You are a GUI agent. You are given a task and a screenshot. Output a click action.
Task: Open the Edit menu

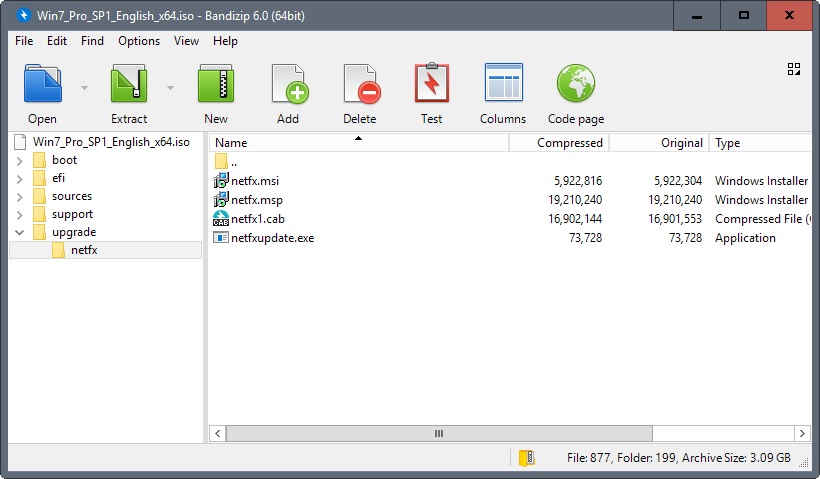(x=56, y=41)
